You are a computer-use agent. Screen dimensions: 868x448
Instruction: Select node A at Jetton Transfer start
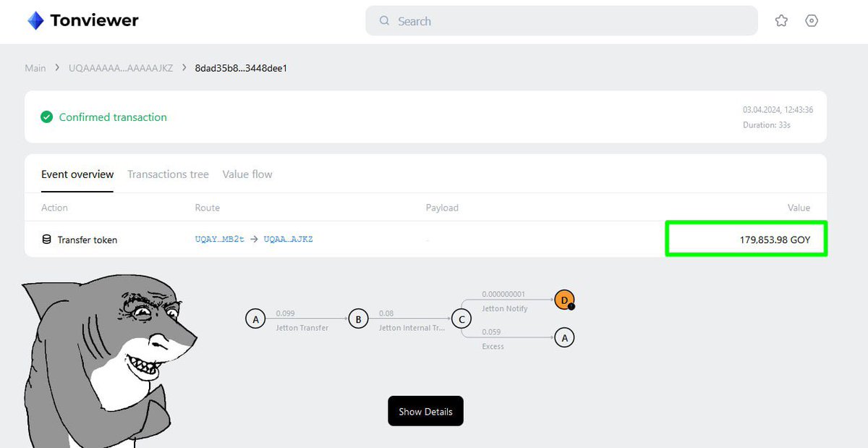coord(255,318)
